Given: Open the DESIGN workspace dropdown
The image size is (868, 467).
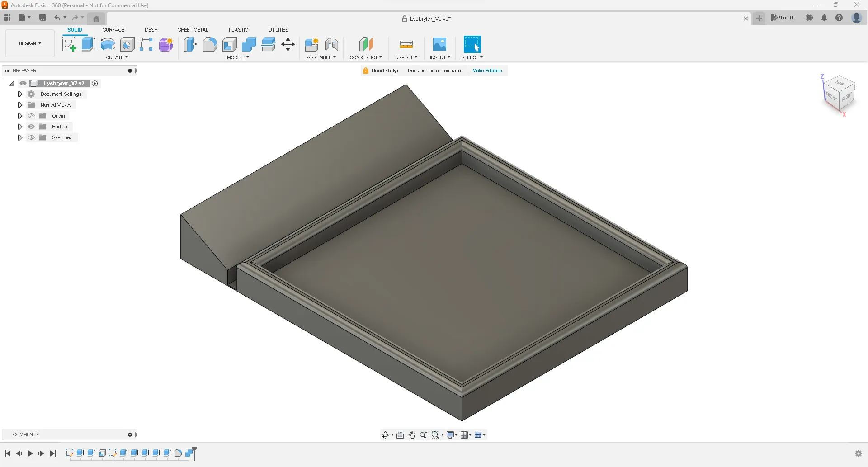Looking at the screenshot, I should [30, 43].
